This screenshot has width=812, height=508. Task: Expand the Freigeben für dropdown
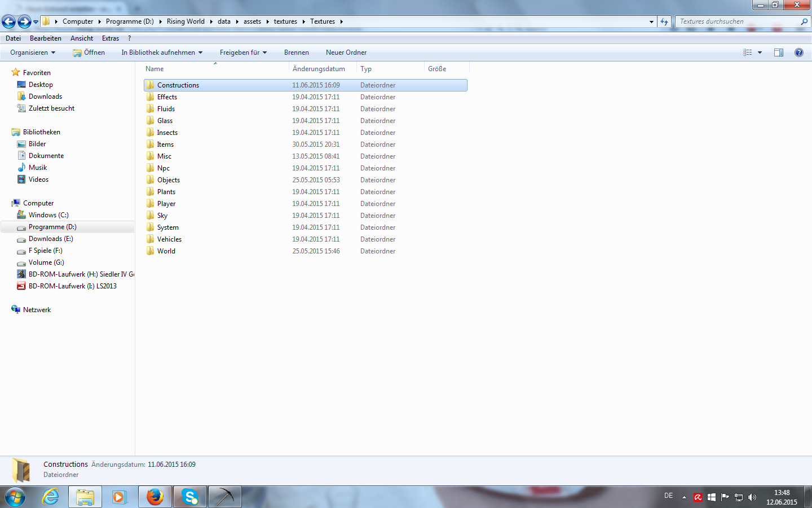243,52
